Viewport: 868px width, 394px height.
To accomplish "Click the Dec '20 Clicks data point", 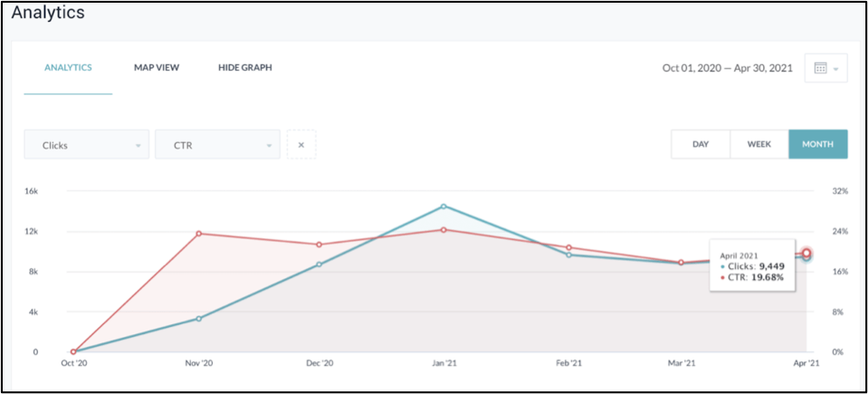I will pos(319,264).
